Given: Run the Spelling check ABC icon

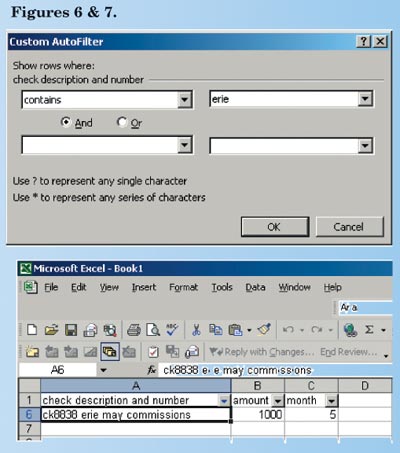Looking at the screenshot, I should [x=172, y=330].
